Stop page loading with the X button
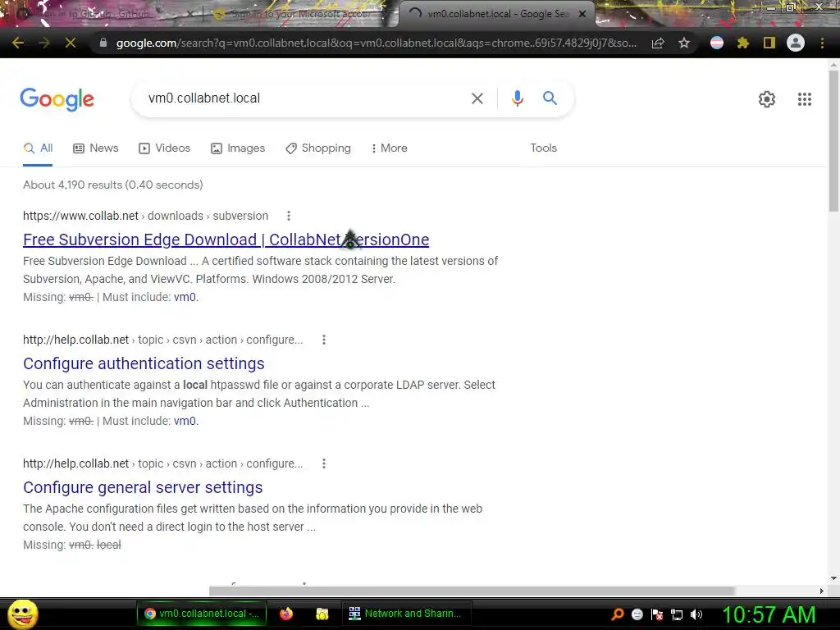The width and height of the screenshot is (840, 630). tap(71, 43)
